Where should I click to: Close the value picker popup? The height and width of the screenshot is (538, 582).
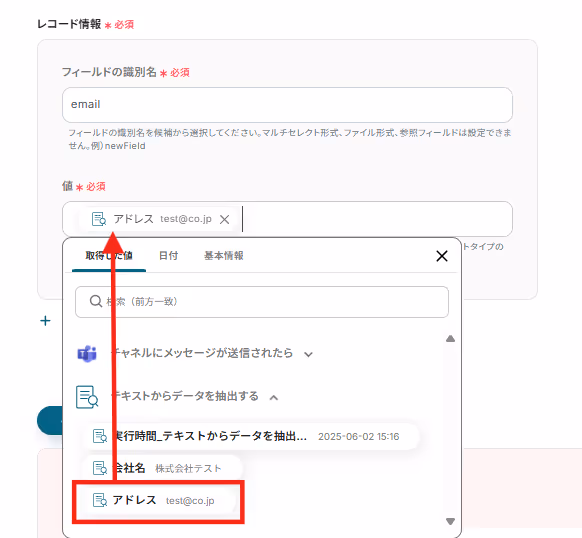[x=442, y=256]
